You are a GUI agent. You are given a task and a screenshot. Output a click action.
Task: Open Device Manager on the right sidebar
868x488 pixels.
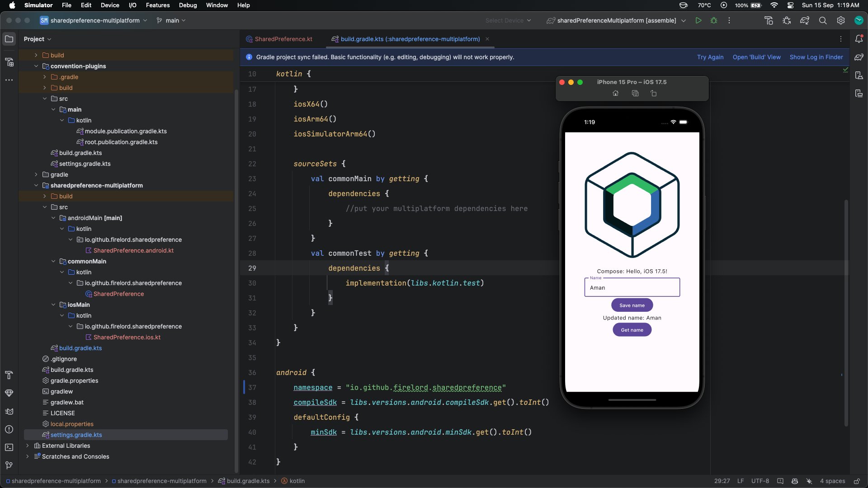(x=859, y=75)
